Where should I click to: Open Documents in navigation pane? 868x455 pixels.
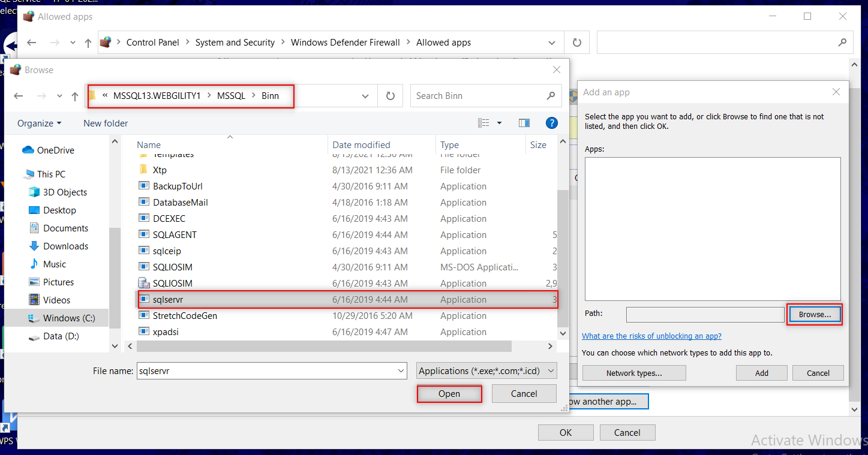(65, 228)
